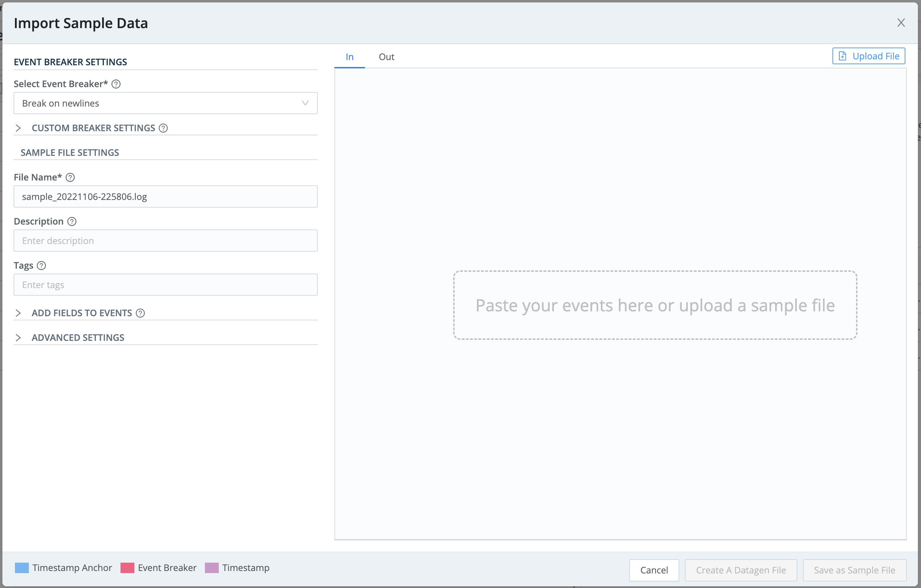
Task: Close the Import Sample Data dialog
Action: click(x=902, y=23)
